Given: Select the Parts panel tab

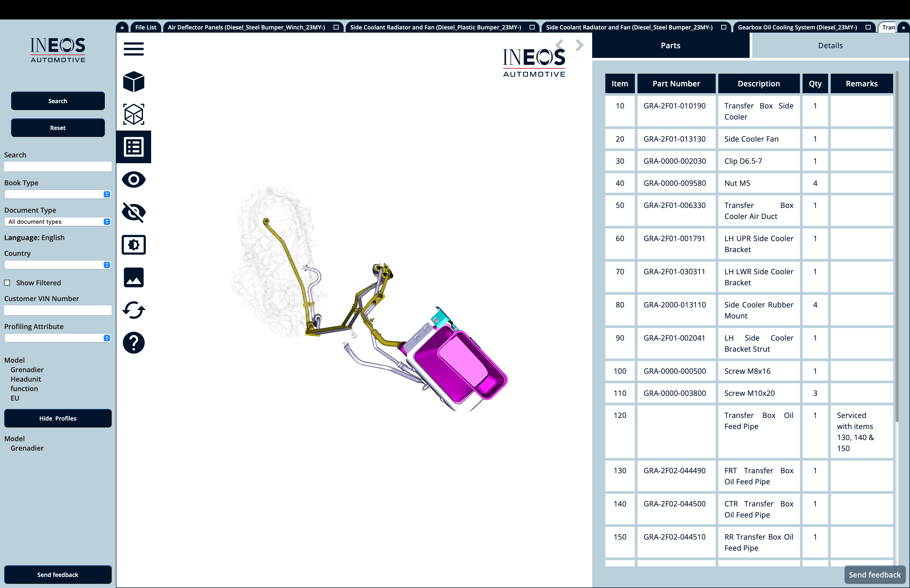Looking at the screenshot, I should point(671,46).
